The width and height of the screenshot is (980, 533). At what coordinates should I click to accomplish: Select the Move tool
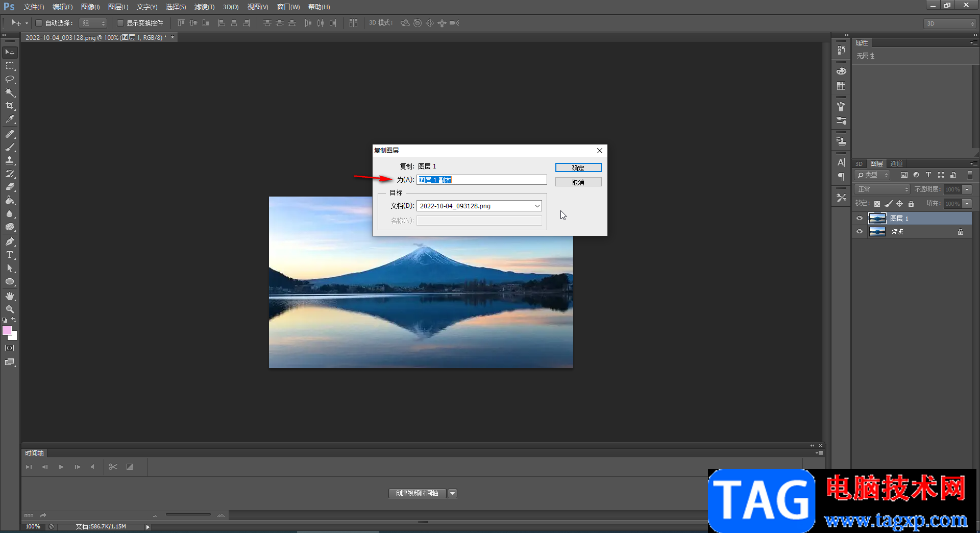click(x=10, y=53)
